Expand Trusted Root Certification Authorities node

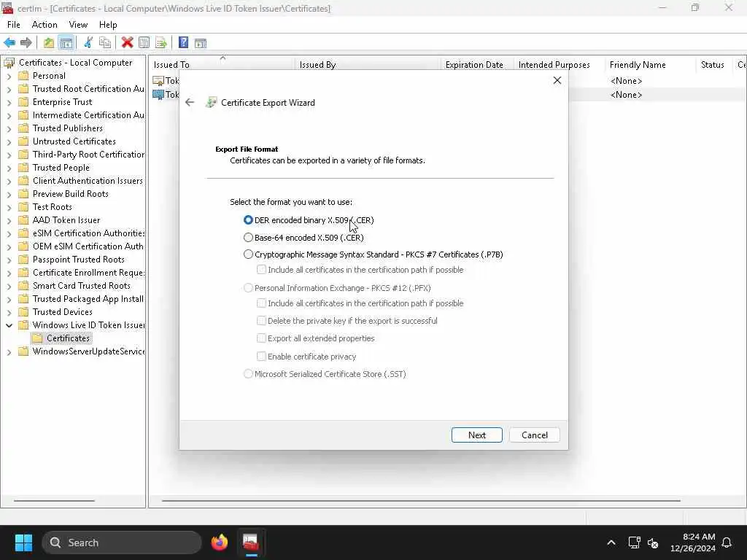pos(9,89)
